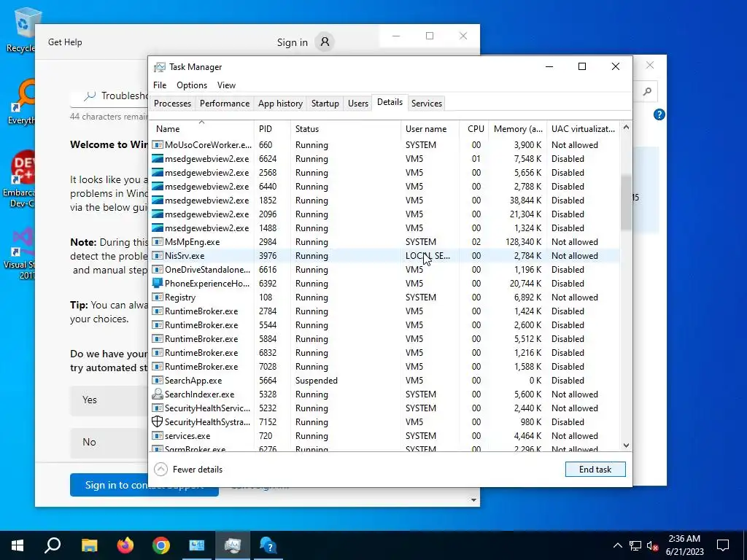Open Visual Studio 2017 desktop shortcut
This screenshot has height=560, width=747.
click(x=21, y=254)
